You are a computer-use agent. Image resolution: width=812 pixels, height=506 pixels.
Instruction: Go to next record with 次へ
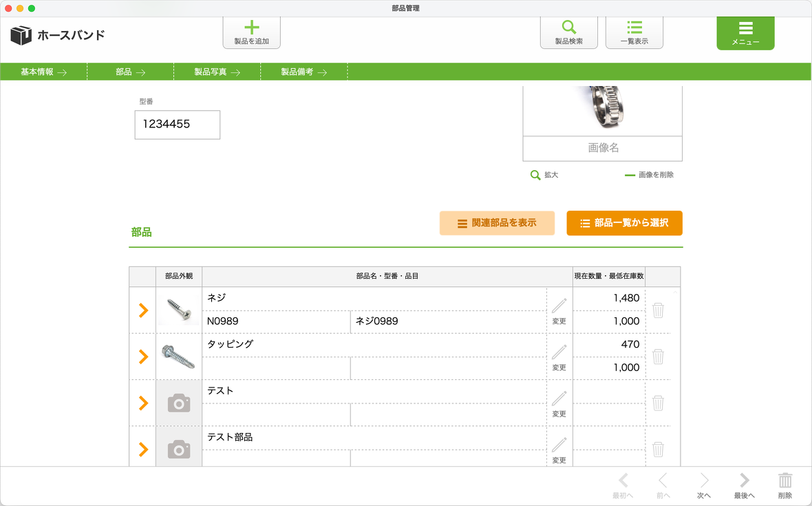tap(703, 485)
